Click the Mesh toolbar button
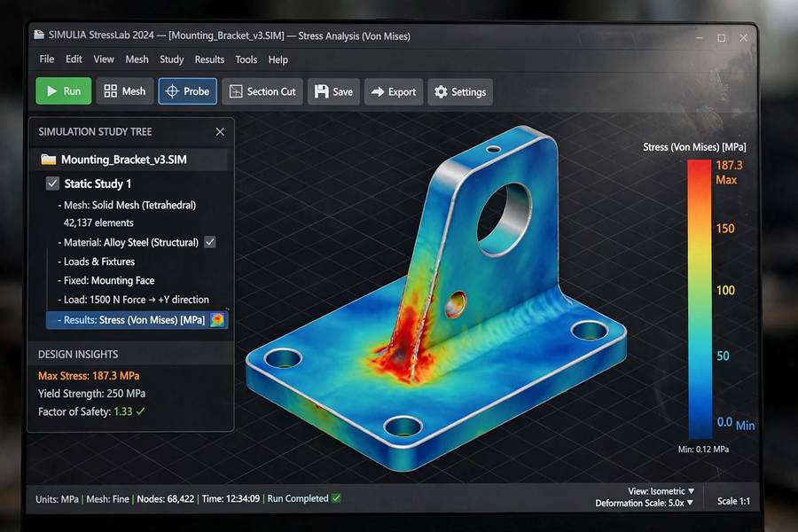The image size is (798, 532). point(125,91)
